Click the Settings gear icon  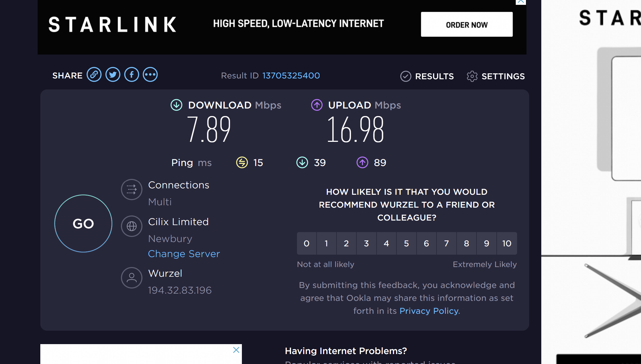pyautogui.click(x=472, y=76)
